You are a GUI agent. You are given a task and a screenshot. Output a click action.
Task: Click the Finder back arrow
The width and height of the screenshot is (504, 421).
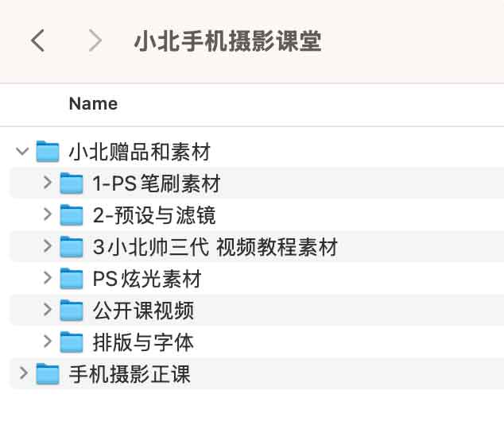37,41
